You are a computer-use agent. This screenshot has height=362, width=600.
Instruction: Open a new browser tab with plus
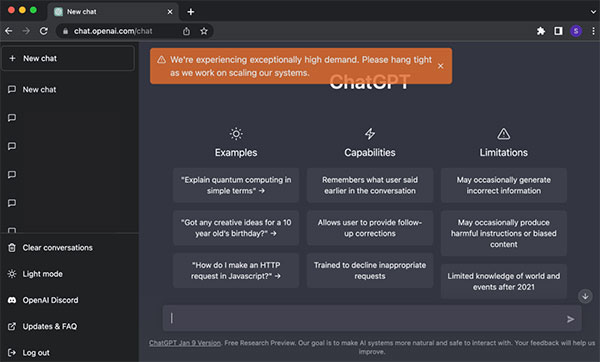point(191,12)
